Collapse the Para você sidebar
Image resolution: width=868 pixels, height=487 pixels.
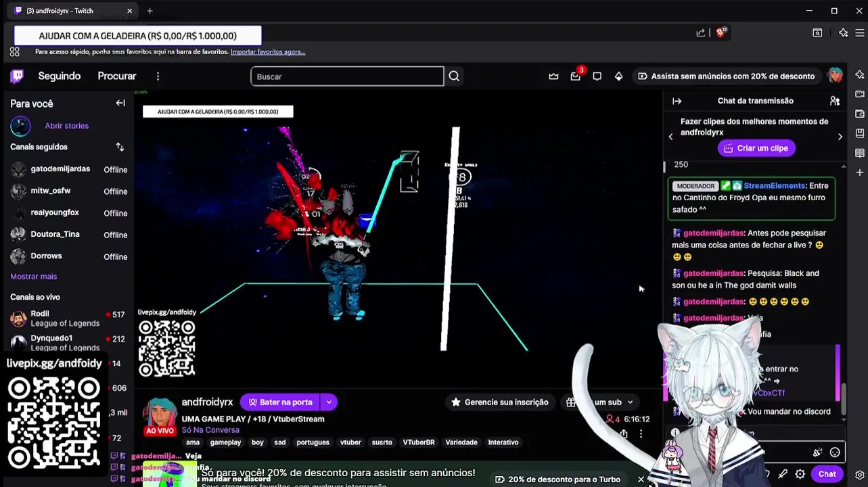[120, 103]
